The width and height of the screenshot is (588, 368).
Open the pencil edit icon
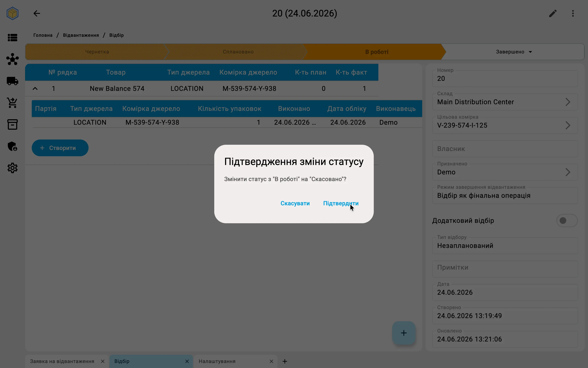pyautogui.click(x=553, y=13)
